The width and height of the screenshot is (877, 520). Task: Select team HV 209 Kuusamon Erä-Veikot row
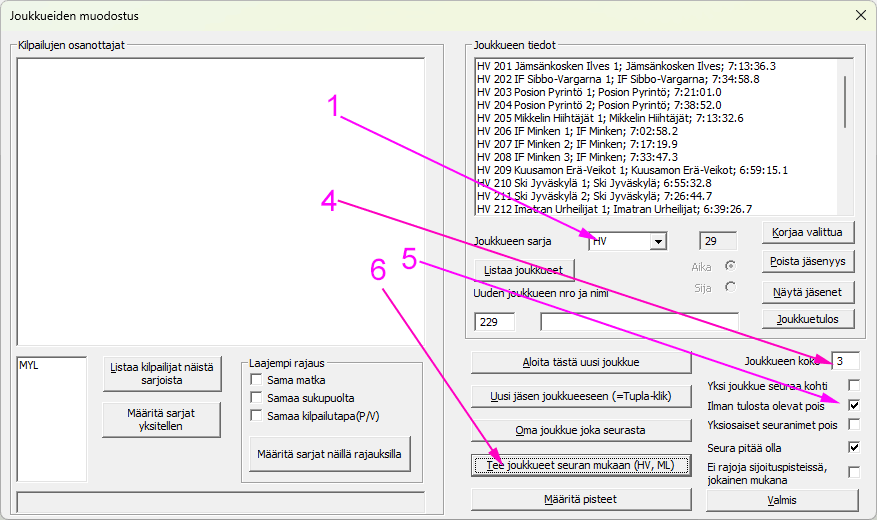[x=632, y=170]
